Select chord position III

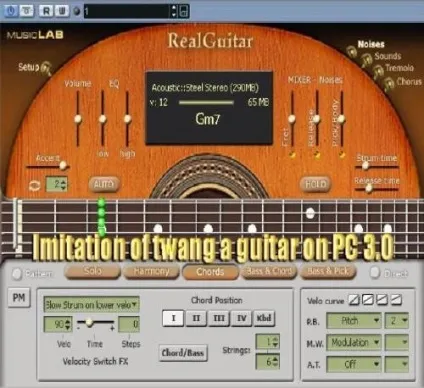point(219,318)
